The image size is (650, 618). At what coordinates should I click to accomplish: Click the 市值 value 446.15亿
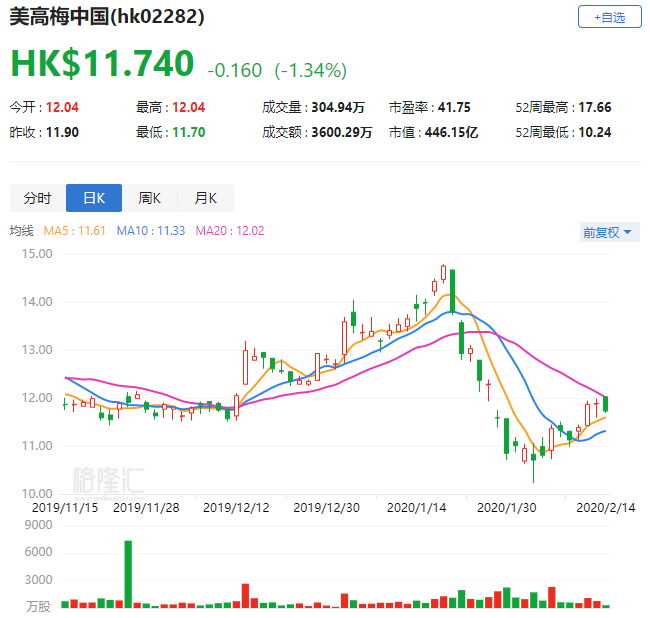tap(451, 132)
